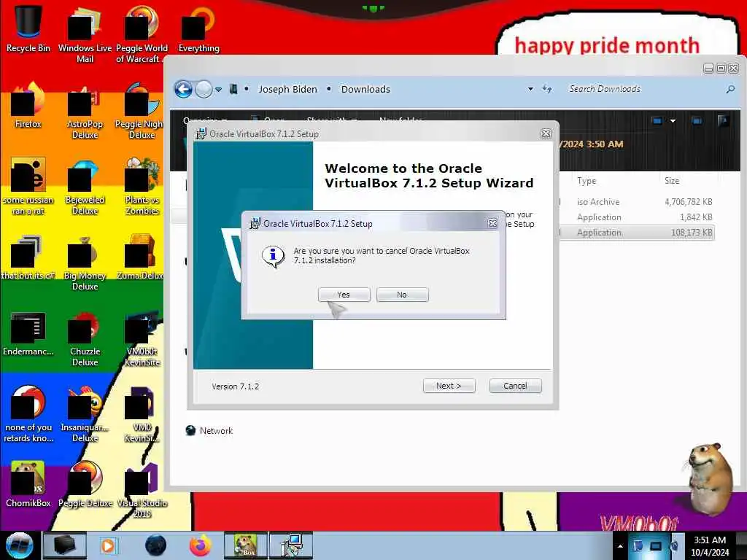Select Big Money Deluxe desktop icon

tap(85, 262)
